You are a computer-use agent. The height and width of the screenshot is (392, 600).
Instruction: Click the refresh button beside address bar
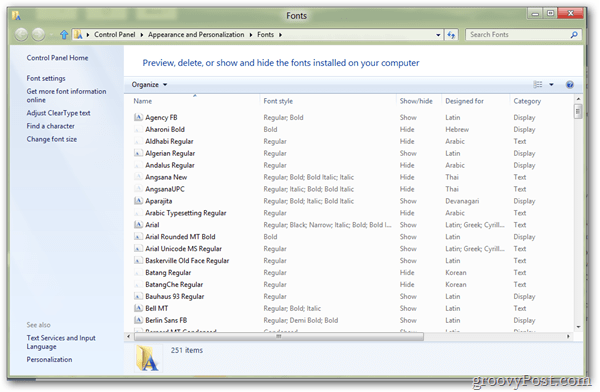(x=452, y=35)
